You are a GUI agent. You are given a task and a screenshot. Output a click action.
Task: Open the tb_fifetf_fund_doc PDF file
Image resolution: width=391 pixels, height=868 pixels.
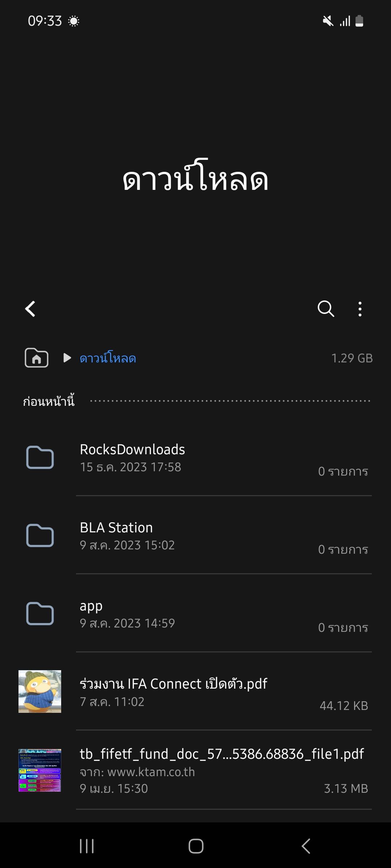(222, 754)
